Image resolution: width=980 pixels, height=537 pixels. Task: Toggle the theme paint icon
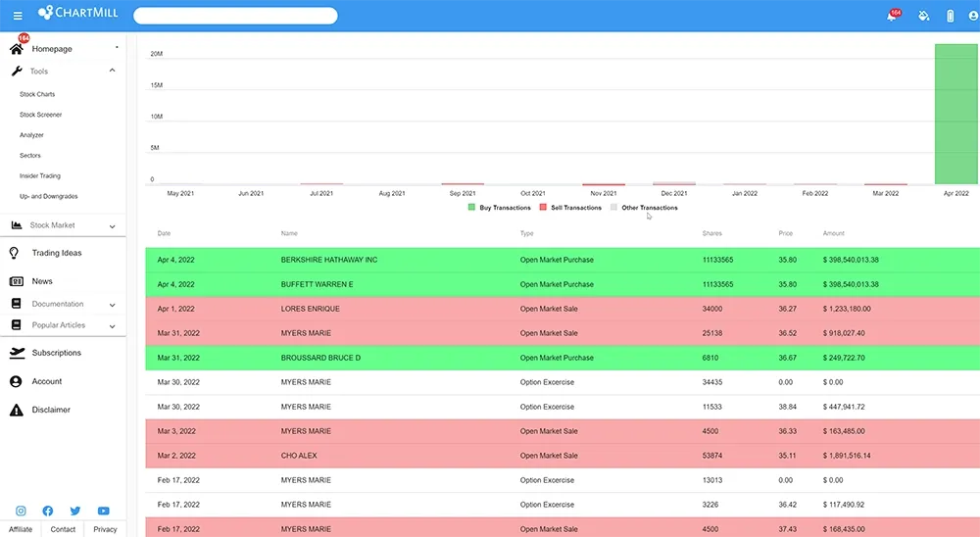pos(923,16)
